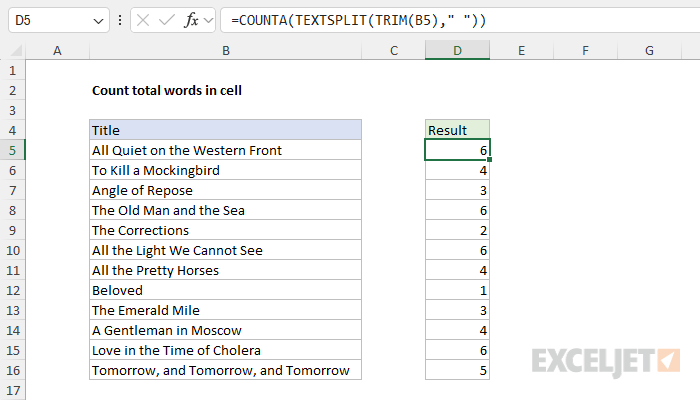This screenshot has height=400, width=700.
Task: Click result cell beside The Corrections
Action: (x=457, y=230)
